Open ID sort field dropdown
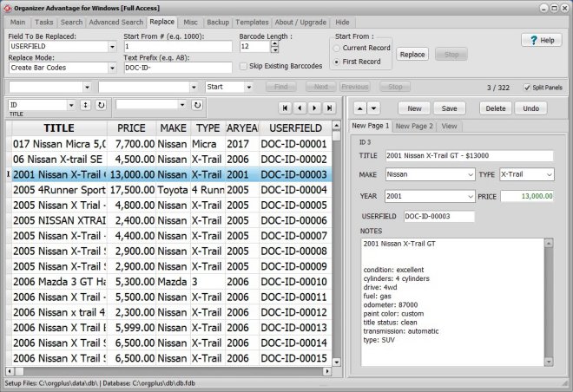 [x=71, y=105]
